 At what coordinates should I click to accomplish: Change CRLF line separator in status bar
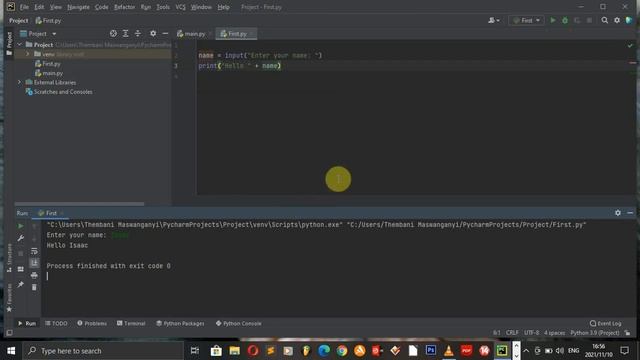click(512, 333)
